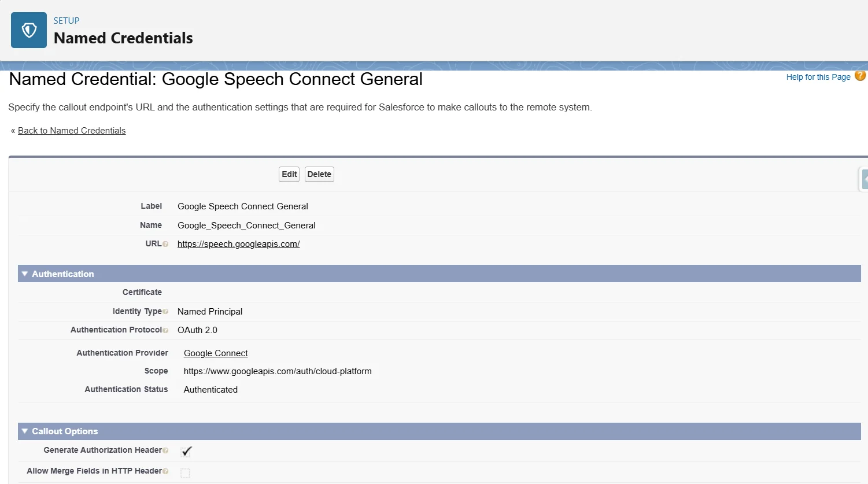Click the Allow Merge Fields info icon
Image resolution: width=868 pixels, height=484 pixels.
coord(165,472)
